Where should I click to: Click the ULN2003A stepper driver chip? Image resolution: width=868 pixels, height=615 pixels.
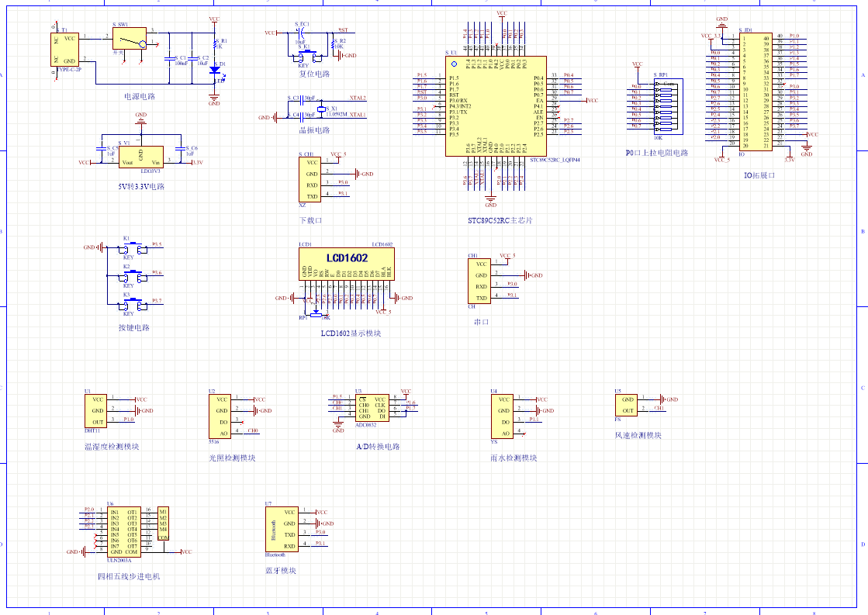[123, 531]
